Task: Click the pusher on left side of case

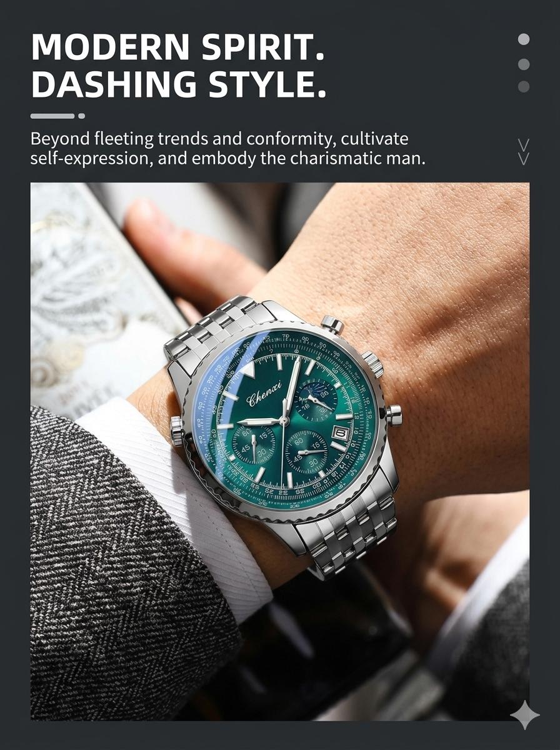Action: [x=177, y=430]
